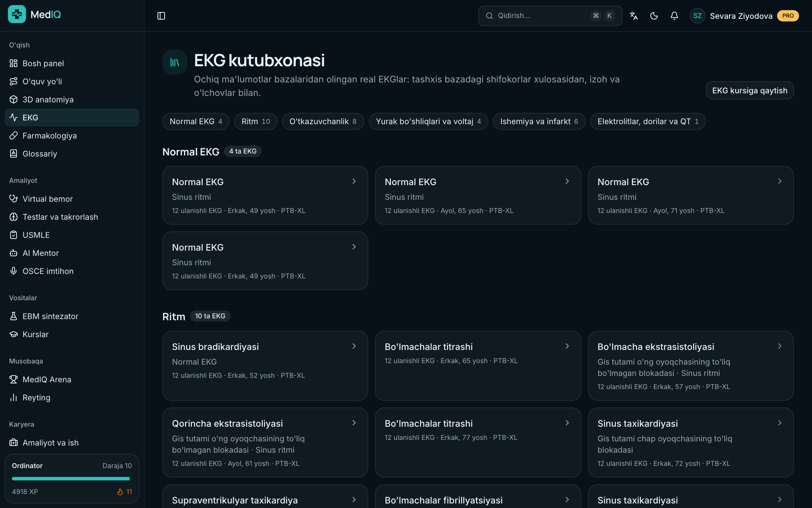Click the streak flame icon showing 11
The width and height of the screenshot is (812, 508).
(x=120, y=492)
